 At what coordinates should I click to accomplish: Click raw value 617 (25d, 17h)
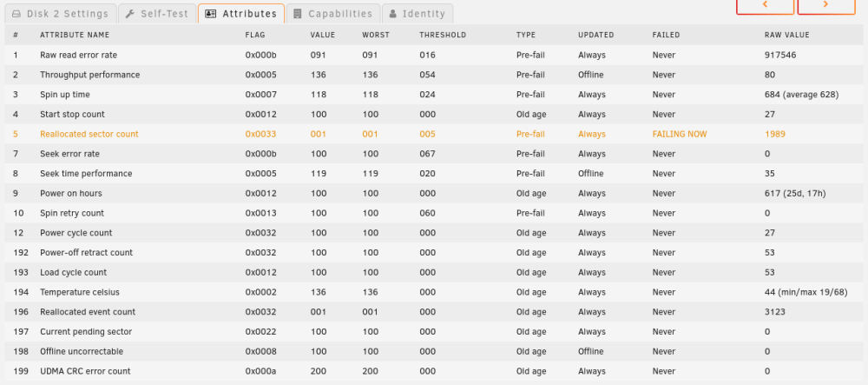(794, 193)
